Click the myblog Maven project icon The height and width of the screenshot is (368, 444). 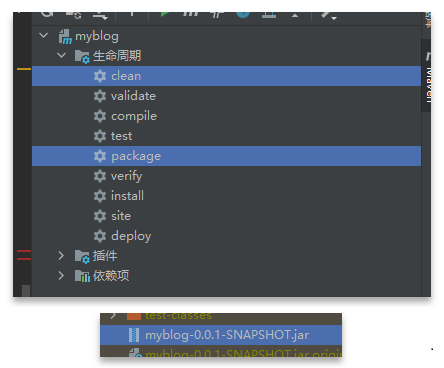[65, 36]
